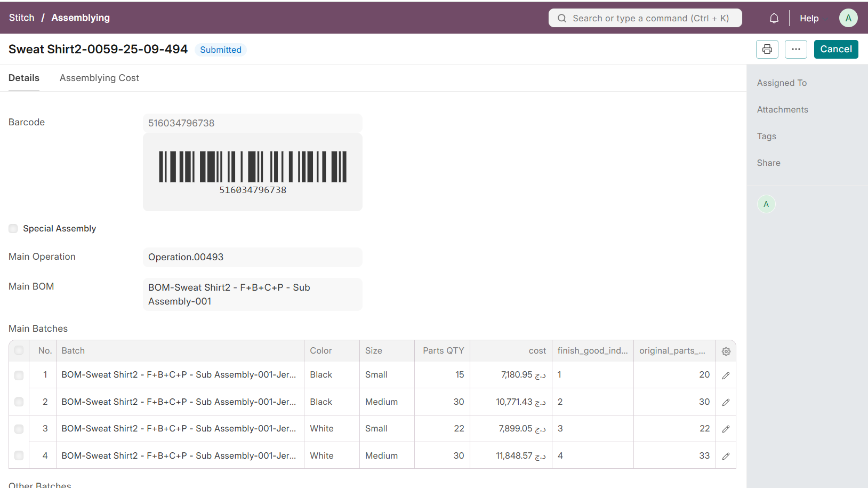Screen dimensions: 868x488
Task: Click Parts QTY cell 22 in row 3
Action: point(443,428)
